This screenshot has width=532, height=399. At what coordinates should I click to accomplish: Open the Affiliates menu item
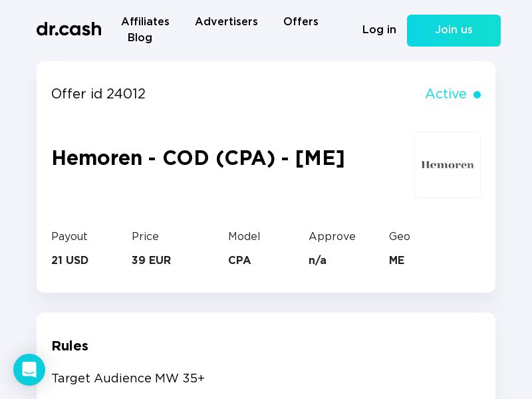pos(145,21)
